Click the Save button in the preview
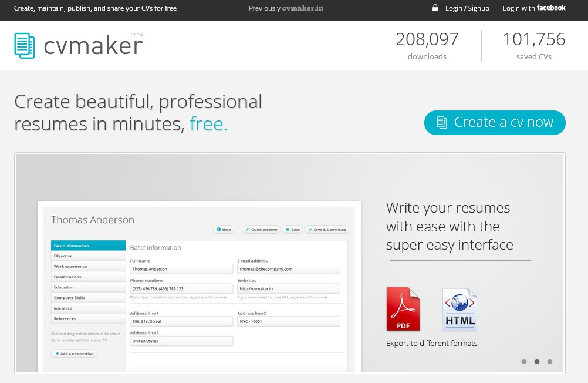The width and height of the screenshot is (588, 383). tap(292, 230)
